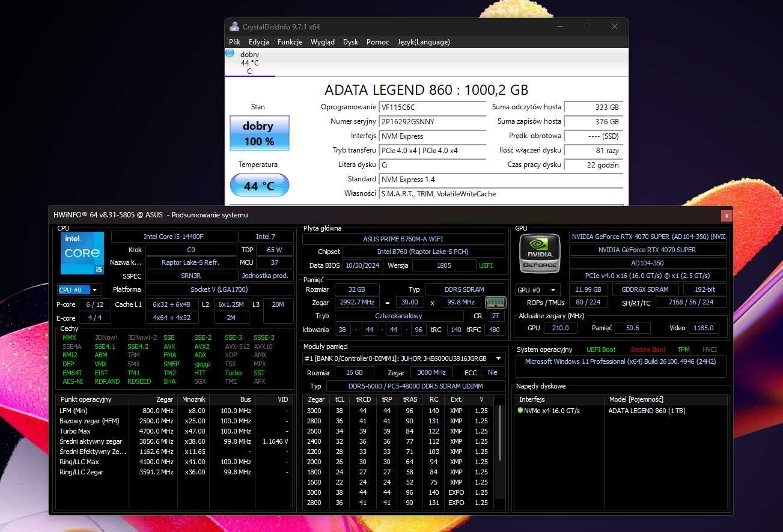Click the 'ADATA LEGEND 860 [1 TB]' drive row

pos(622,411)
